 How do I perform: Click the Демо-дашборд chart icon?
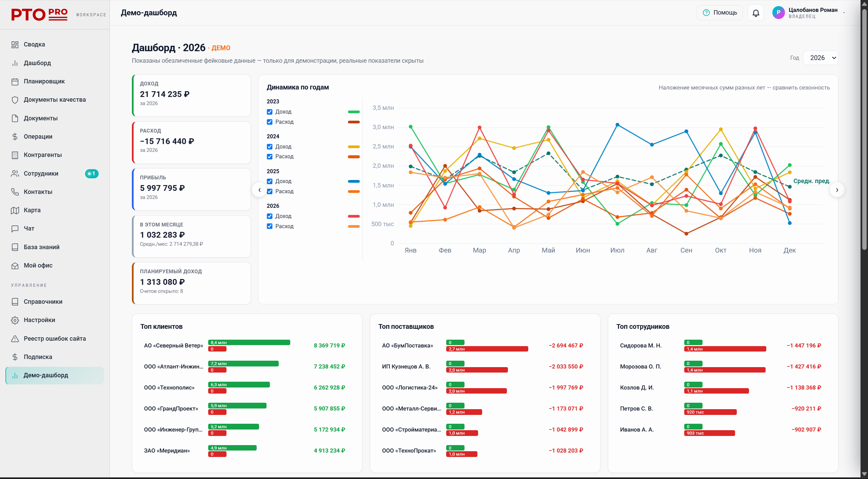(x=15, y=375)
